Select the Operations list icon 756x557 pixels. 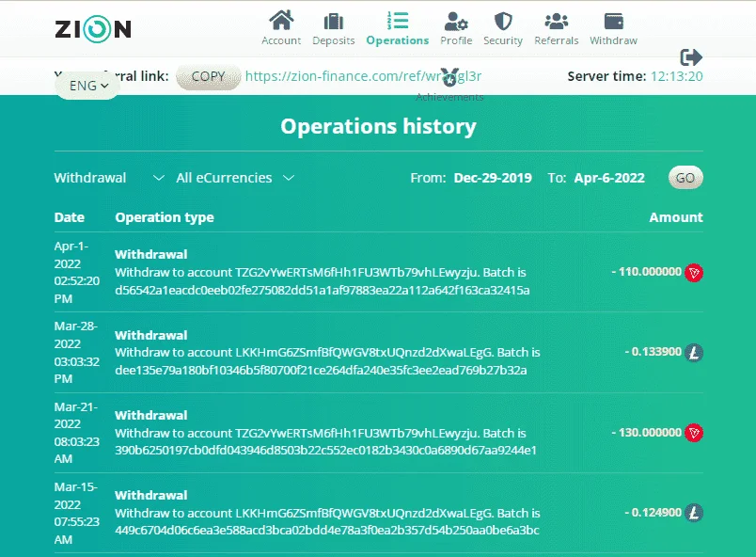coord(398,21)
